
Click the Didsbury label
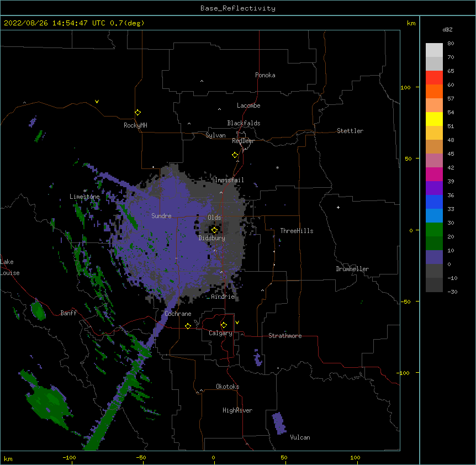[212, 238]
